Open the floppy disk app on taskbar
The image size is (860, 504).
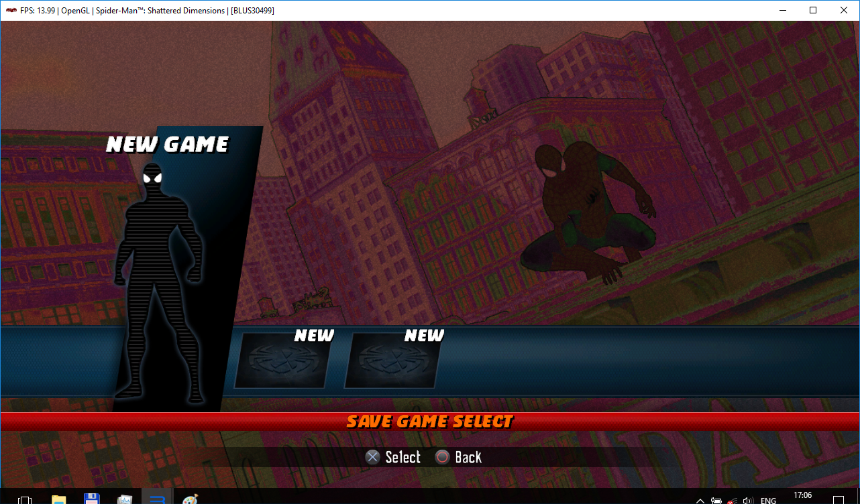[x=92, y=499]
